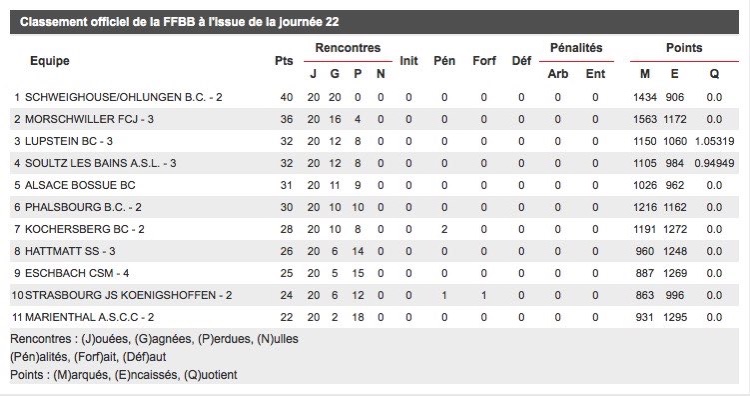The height and width of the screenshot is (396, 750).
Task: Click LUPSTEIN BC - 3 team name
Action: (69, 141)
